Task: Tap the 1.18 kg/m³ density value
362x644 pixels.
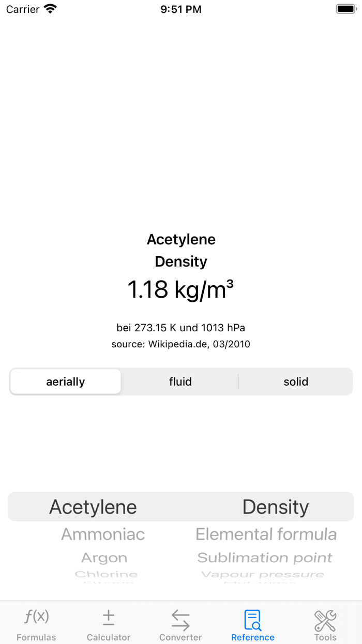Action: coord(180,290)
